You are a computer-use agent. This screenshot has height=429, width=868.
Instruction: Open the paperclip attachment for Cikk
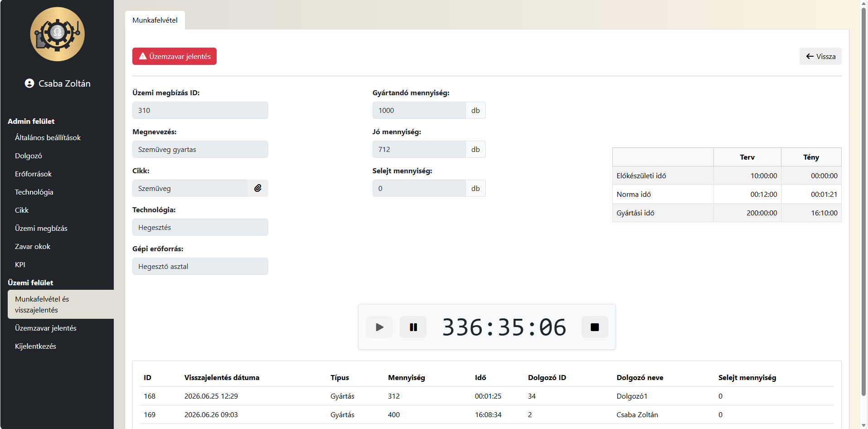(258, 188)
